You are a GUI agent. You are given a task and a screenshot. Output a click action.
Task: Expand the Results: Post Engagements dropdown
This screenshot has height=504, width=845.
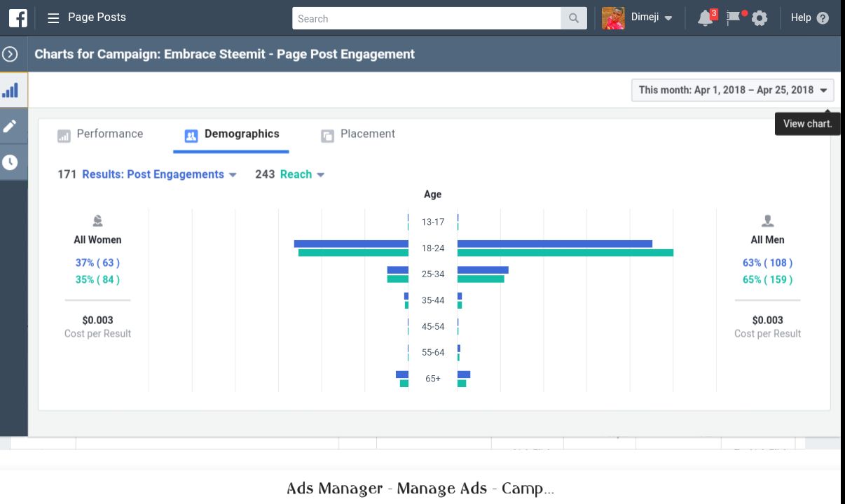coord(160,174)
